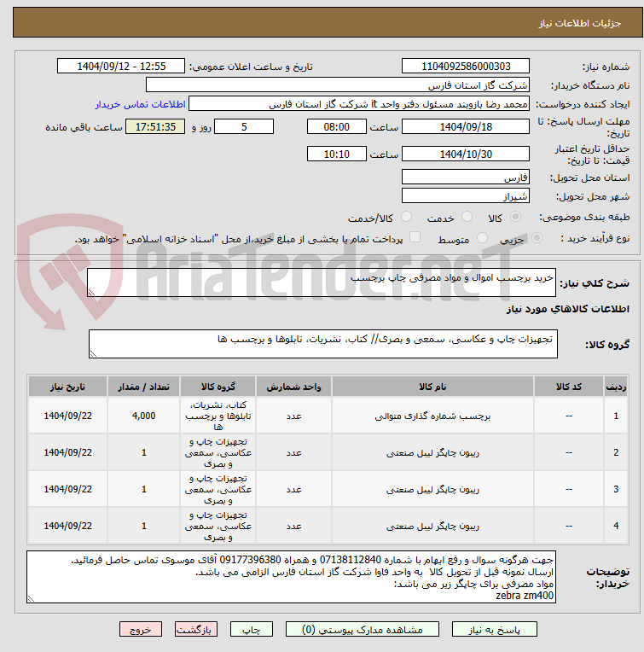Click the خروج exit button

(141, 630)
